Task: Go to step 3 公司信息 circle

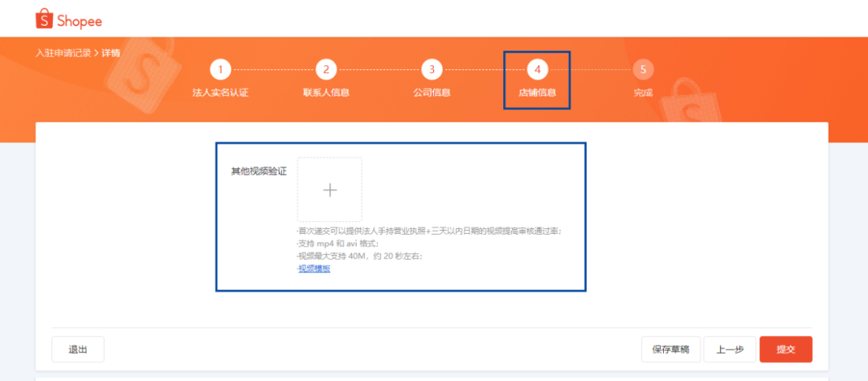Action: click(432, 70)
